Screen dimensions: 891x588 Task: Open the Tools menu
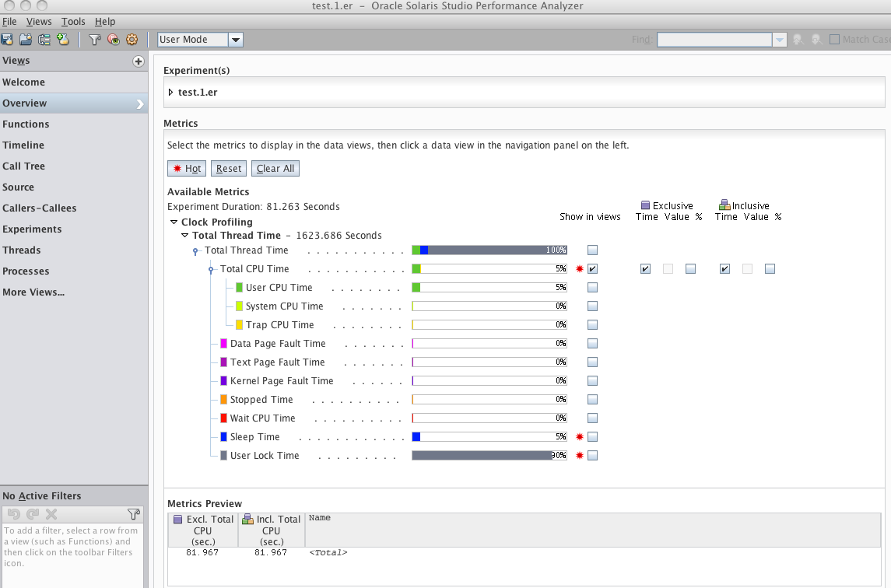click(x=73, y=22)
